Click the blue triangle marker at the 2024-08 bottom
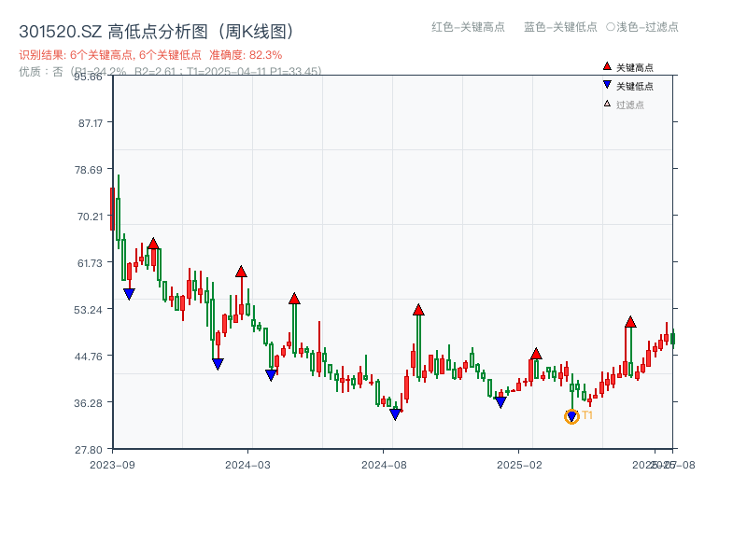 click(395, 412)
